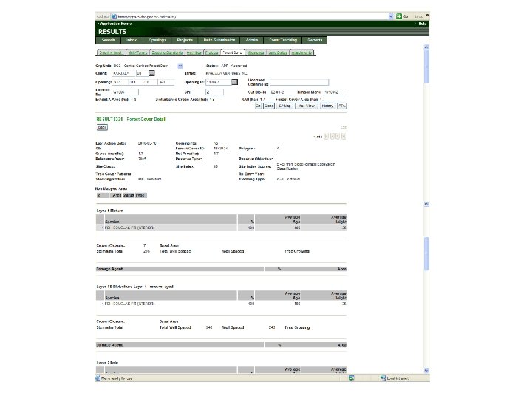Go to the previous forest cover record

pyautogui.click(x=332, y=137)
